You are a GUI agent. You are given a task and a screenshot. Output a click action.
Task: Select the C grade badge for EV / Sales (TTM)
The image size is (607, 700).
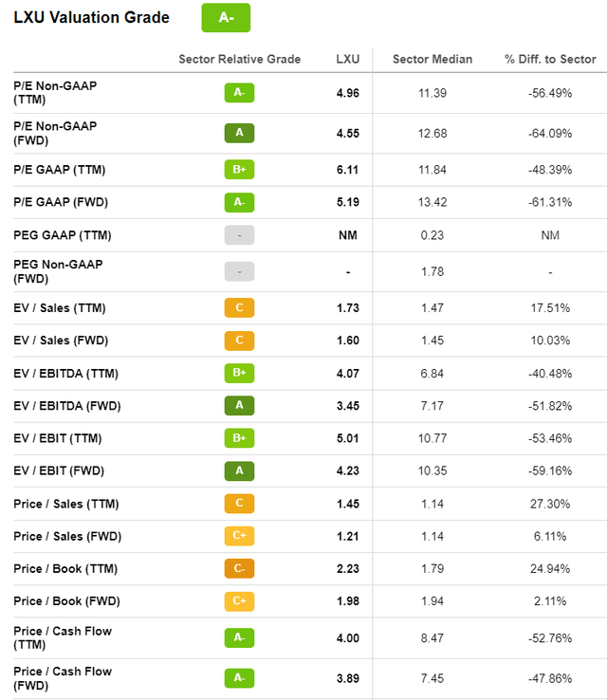(x=239, y=307)
